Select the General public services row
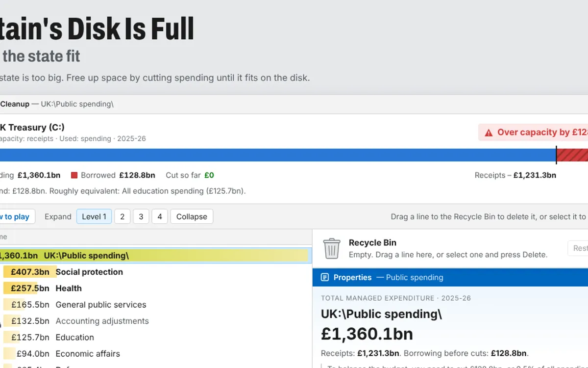Image resolution: width=588 pixels, height=368 pixels. [155, 305]
